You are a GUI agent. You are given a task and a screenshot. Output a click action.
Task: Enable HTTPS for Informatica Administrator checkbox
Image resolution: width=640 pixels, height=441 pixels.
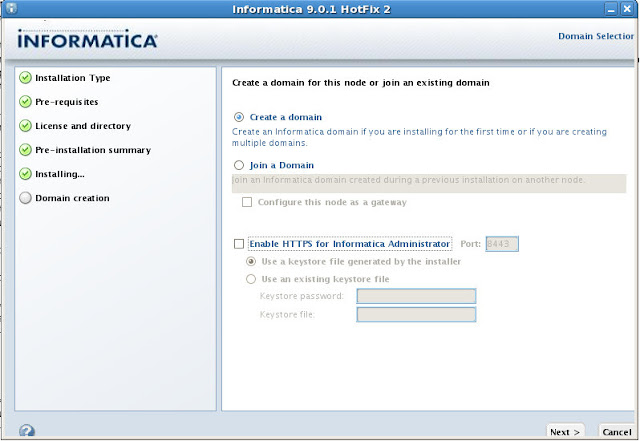point(239,244)
